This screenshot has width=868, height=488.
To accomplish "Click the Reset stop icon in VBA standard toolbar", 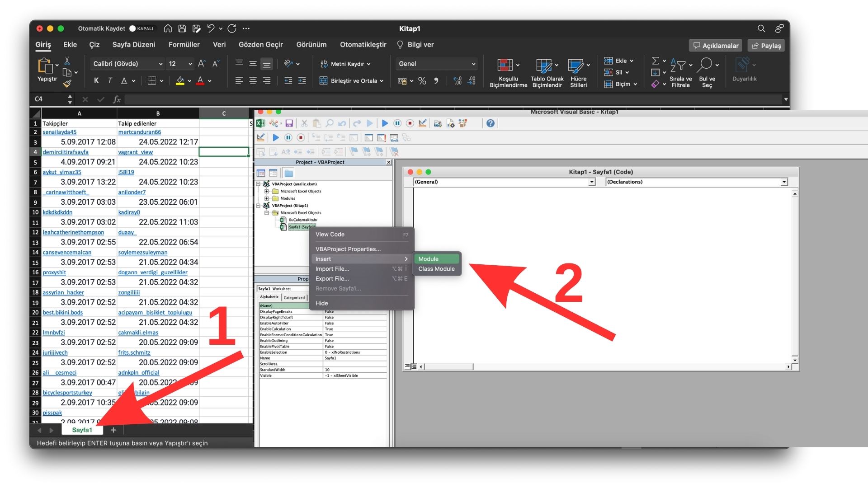I will (410, 123).
